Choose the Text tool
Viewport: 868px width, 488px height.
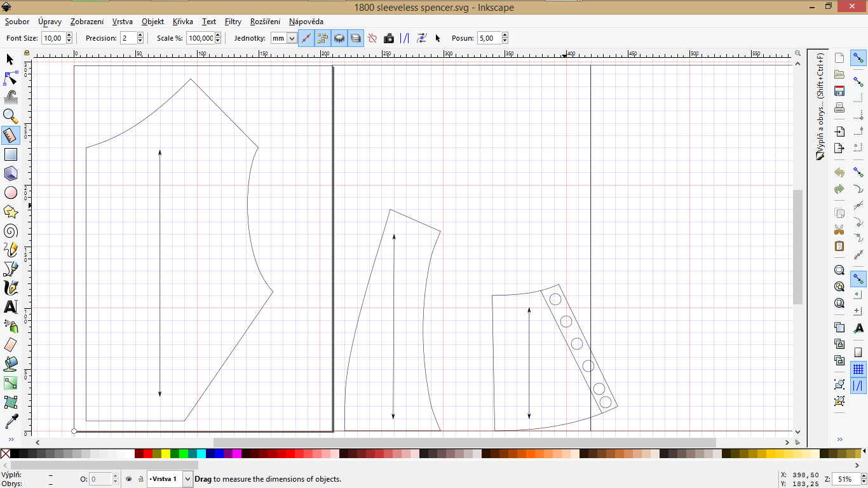[x=10, y=306]
